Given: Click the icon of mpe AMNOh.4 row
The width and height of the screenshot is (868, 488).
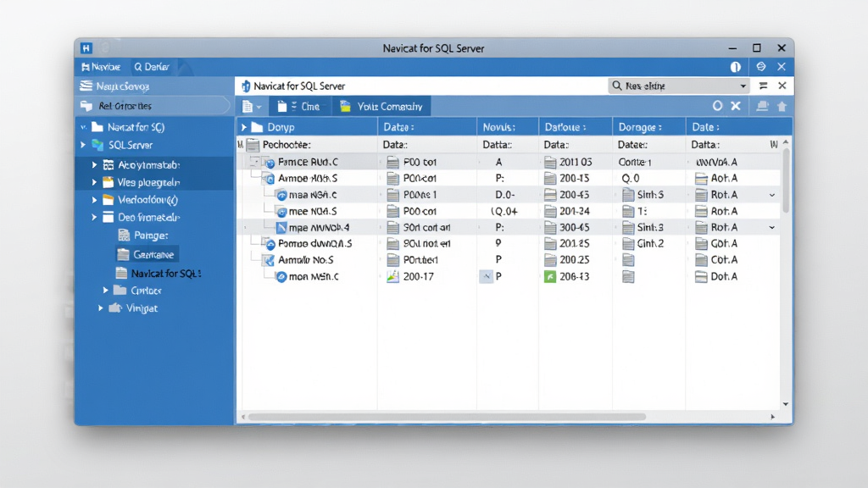Looking at the screenshot, I should point(281,227).
